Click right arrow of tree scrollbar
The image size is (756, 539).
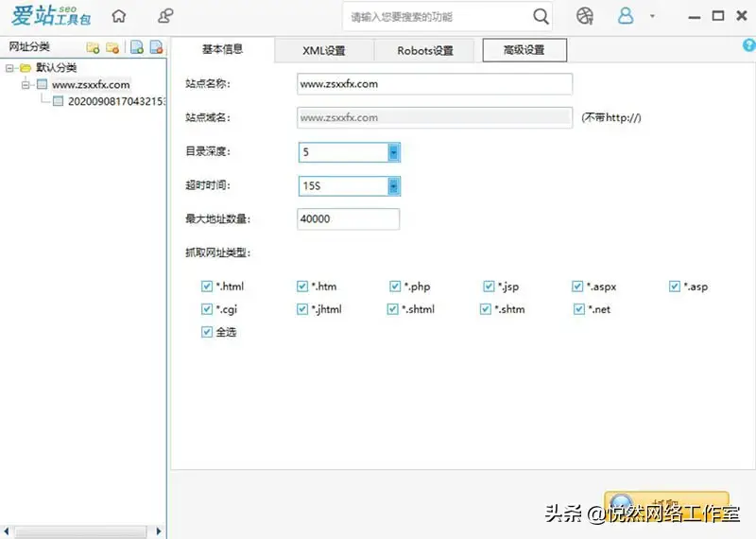coord(159,531)
